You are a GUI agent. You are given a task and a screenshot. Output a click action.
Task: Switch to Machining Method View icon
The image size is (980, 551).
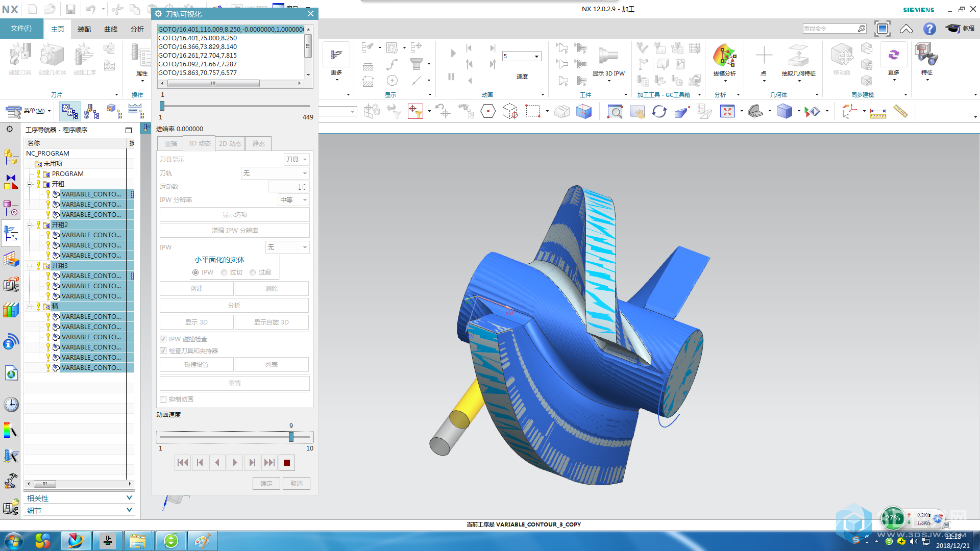tap(136, 111)
